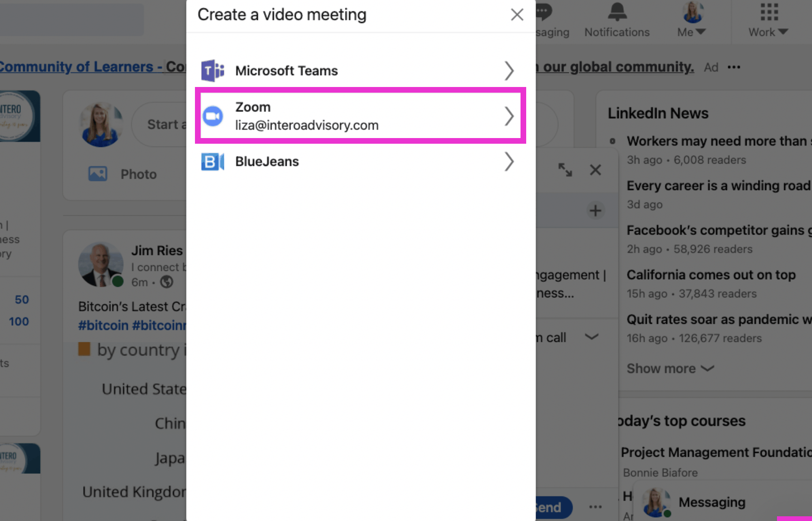Close the Create a video meeting dialog

coord(517,15)
